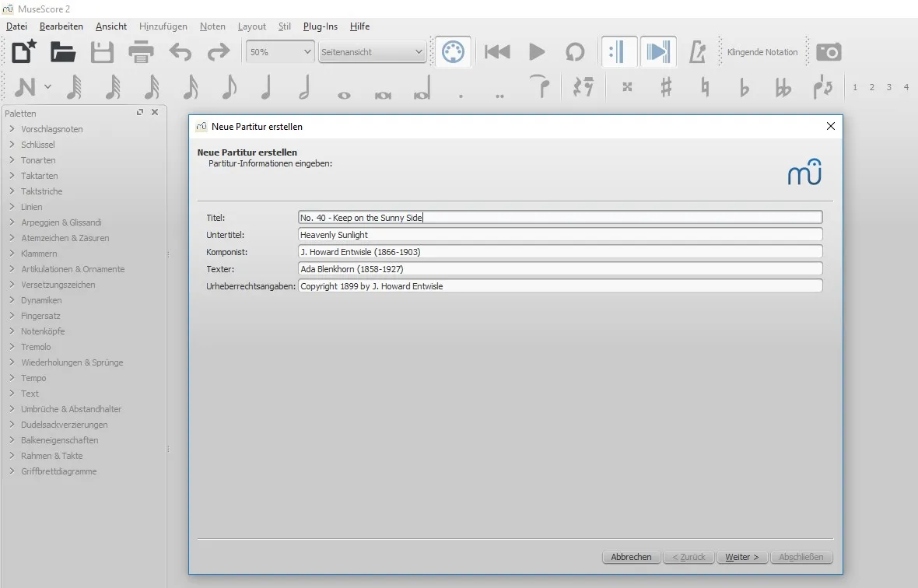Toggle loop playback icon

pos(575,52)
